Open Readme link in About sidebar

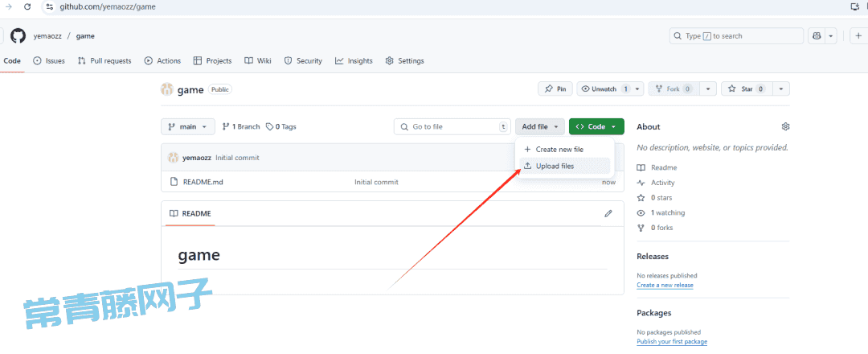coord(657,167)
